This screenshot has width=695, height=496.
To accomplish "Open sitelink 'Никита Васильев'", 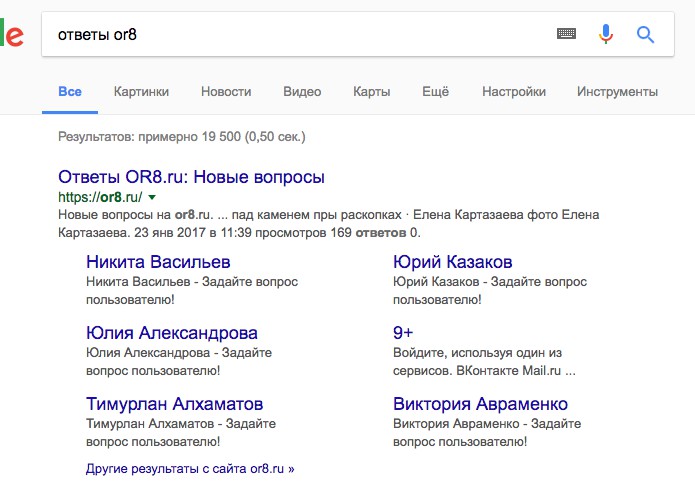I will [x=158, y=262].
